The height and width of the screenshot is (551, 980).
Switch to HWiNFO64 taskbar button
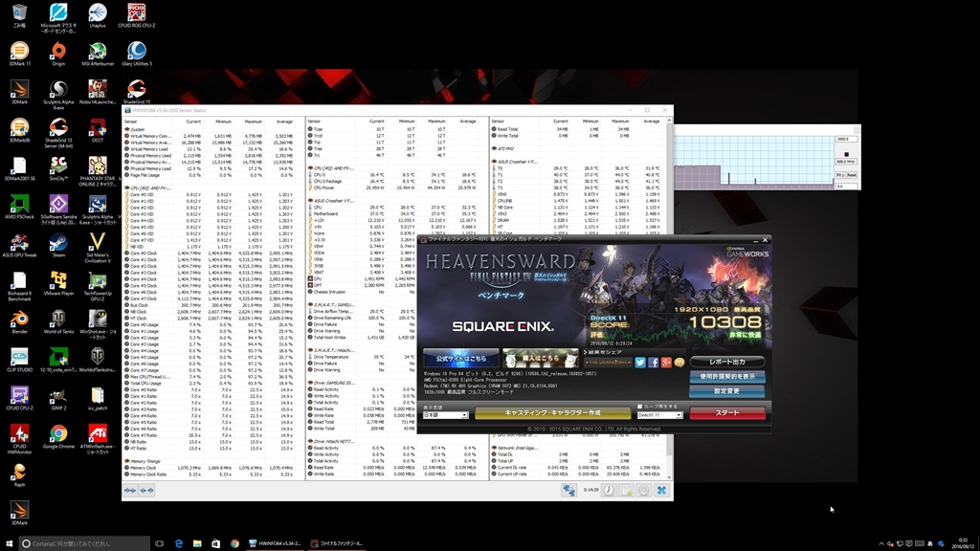[x=275, y=543]
